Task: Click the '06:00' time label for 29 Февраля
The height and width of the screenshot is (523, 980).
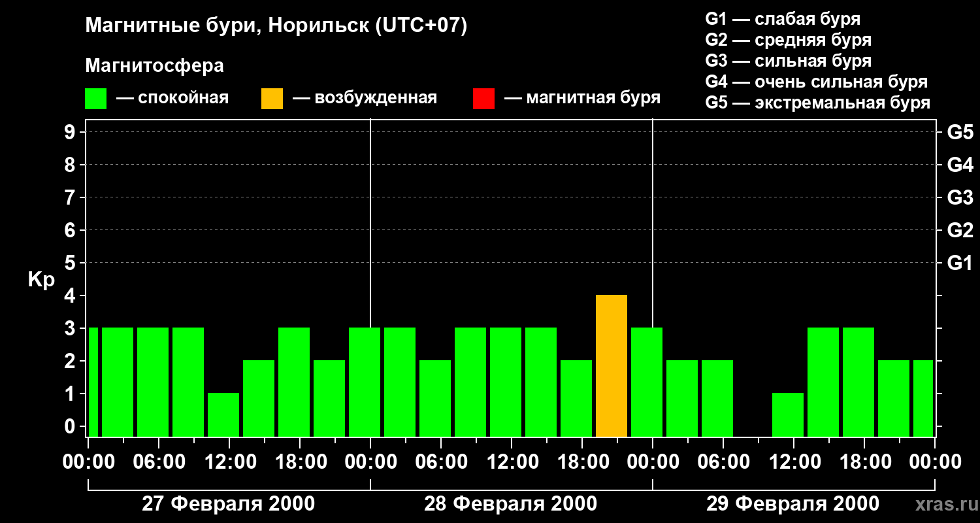Action: click(723, 462)
